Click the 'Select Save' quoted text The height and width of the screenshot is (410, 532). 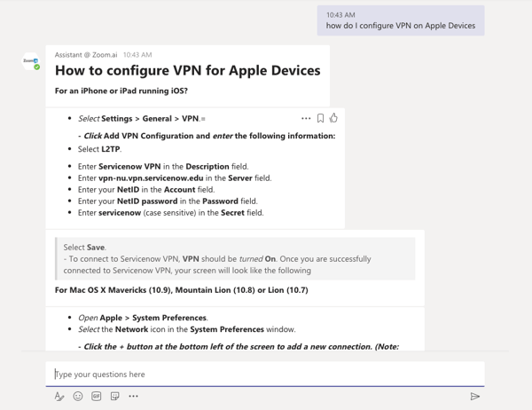click(x=84, y=248)
